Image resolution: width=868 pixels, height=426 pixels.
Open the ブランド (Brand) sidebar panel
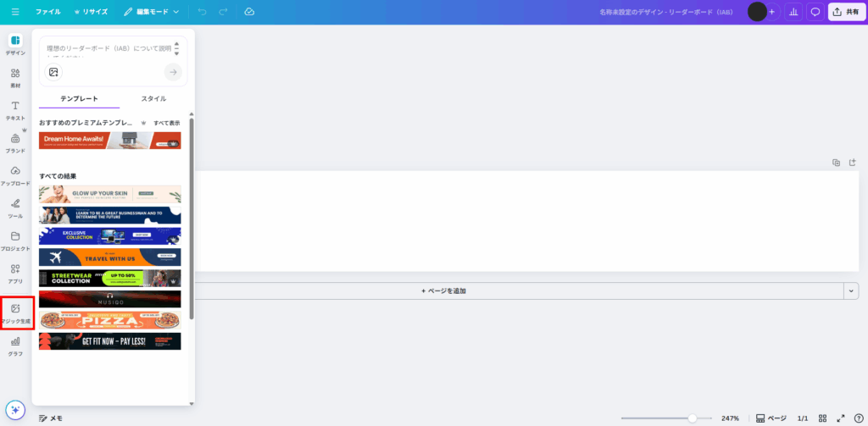15,142
